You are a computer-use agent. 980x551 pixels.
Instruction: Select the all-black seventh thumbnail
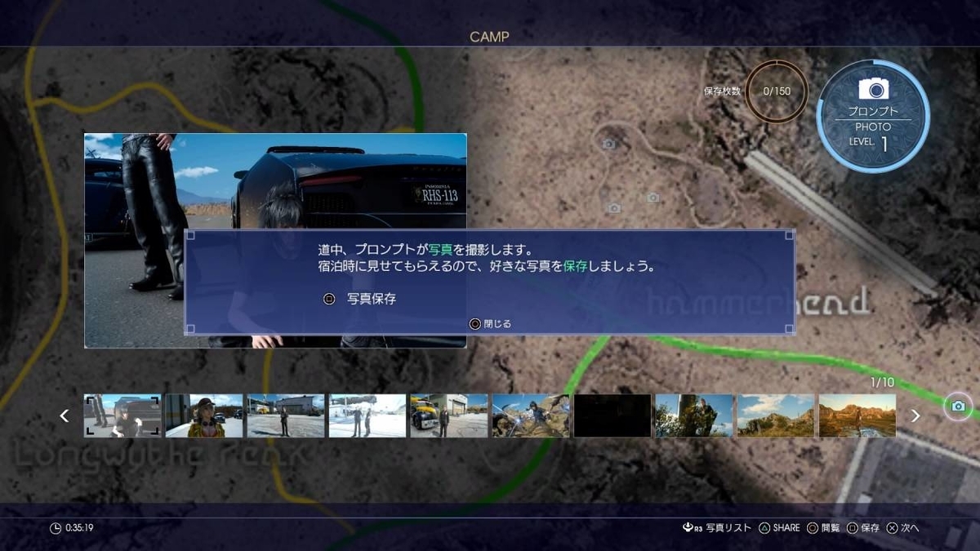pyautogui.click(x=612, y=415)
